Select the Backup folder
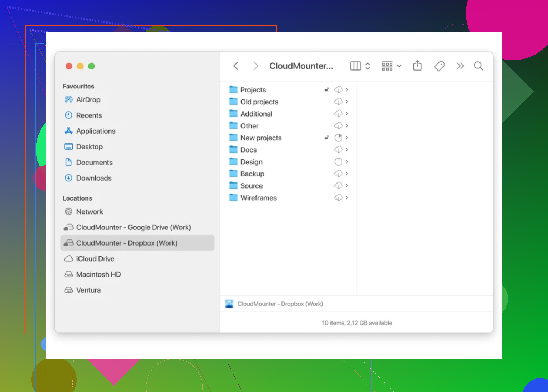The width and height of the screenshot is (548, 392). (x=289, y=174)
